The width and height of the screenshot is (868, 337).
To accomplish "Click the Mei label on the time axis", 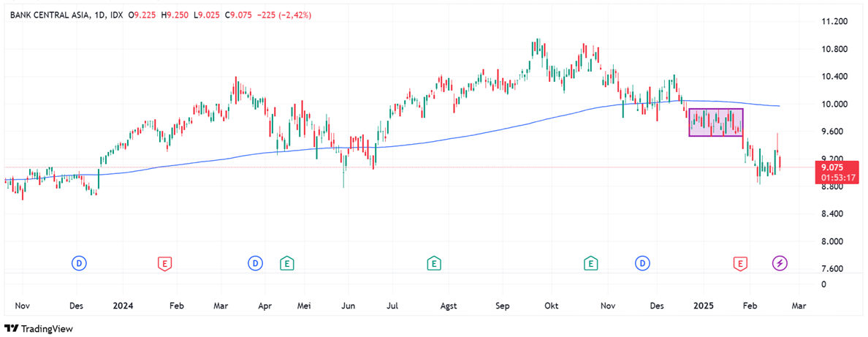I will 305,306.
